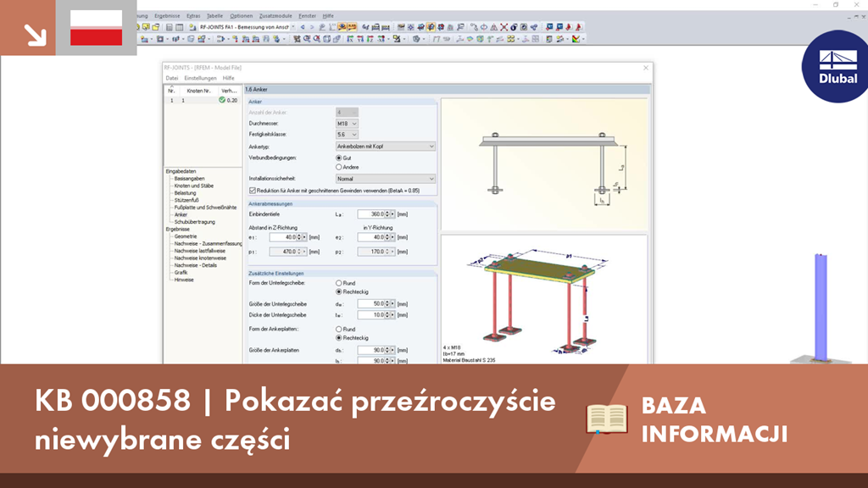The image size is (868, 488).
Task: Select Fußplatte und Schweißnähte tree item
Action: click(205, 208)
